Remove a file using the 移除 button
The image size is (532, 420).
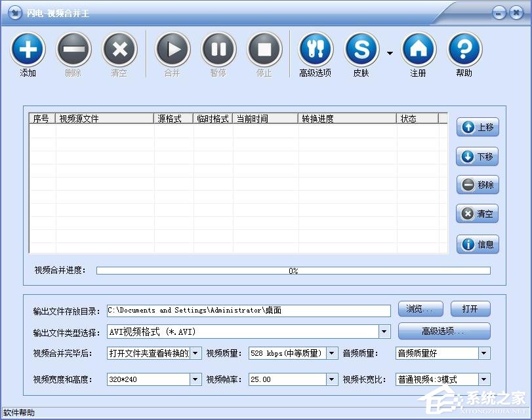[x=477, y=185]
